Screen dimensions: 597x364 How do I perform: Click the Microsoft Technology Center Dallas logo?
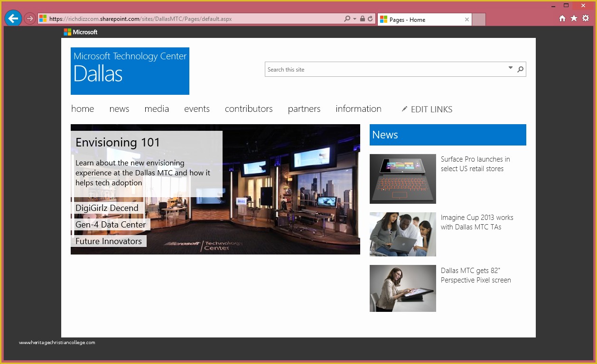click(x=130, y=71)
